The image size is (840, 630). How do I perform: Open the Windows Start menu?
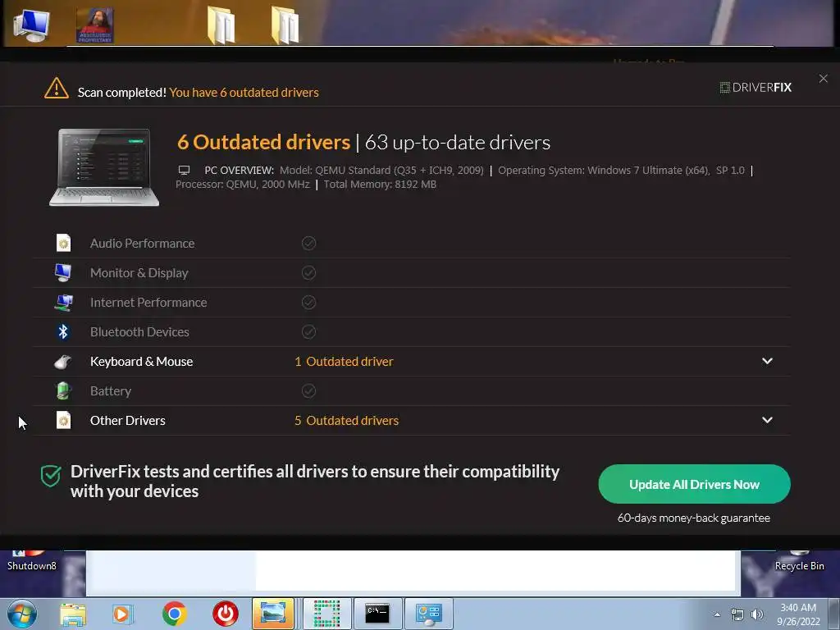point(21,614)
